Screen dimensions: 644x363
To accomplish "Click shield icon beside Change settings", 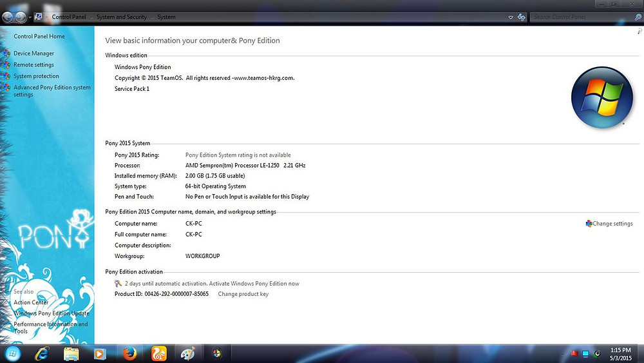I will point(589,224).
